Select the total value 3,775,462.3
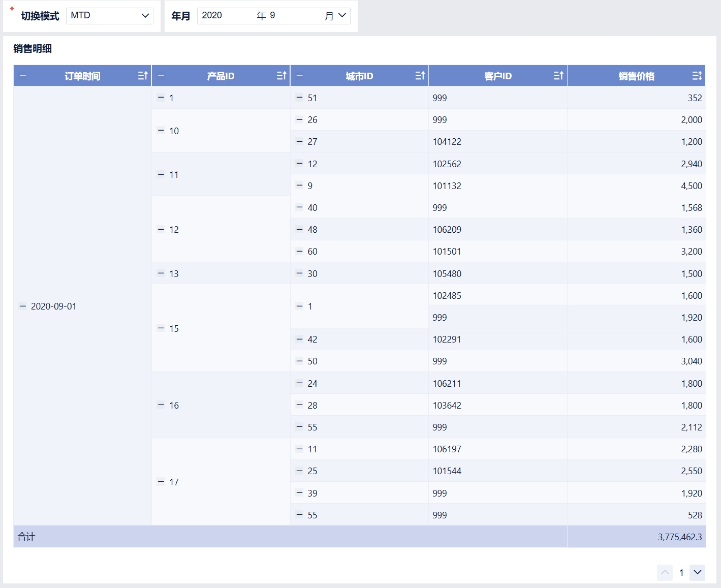This screenshot has height=588, width=721. point(680,537)
